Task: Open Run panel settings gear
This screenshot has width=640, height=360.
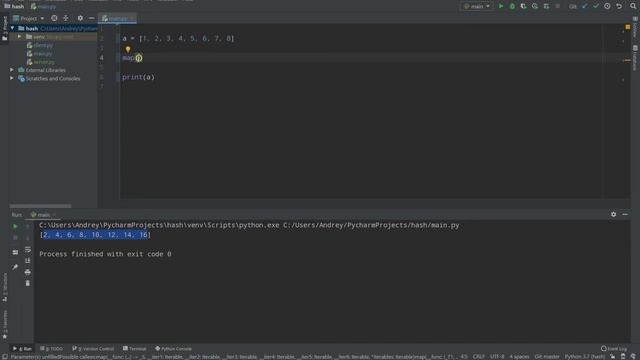Action: click(613, 214)
